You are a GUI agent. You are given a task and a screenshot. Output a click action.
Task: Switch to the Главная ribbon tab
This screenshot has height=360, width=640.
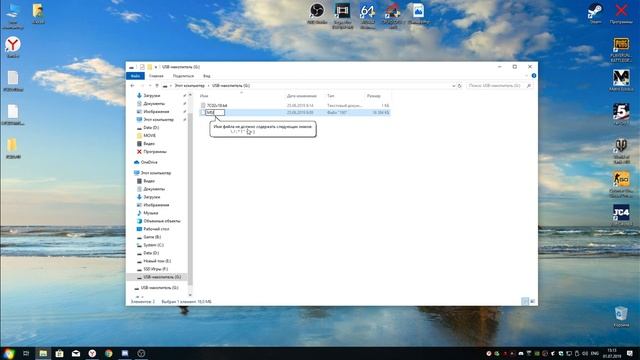click(x=156, y=76)
